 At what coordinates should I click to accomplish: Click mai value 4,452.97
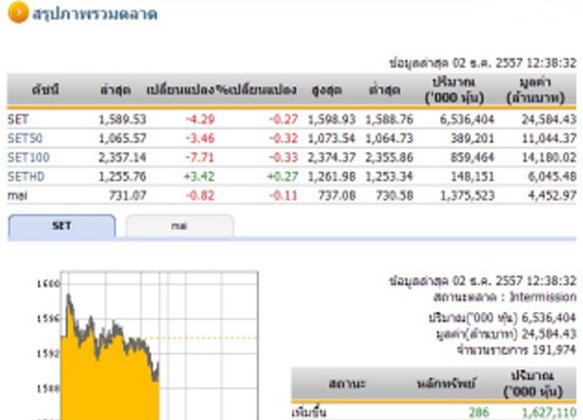pyautogui.click(x=552, y=196)
